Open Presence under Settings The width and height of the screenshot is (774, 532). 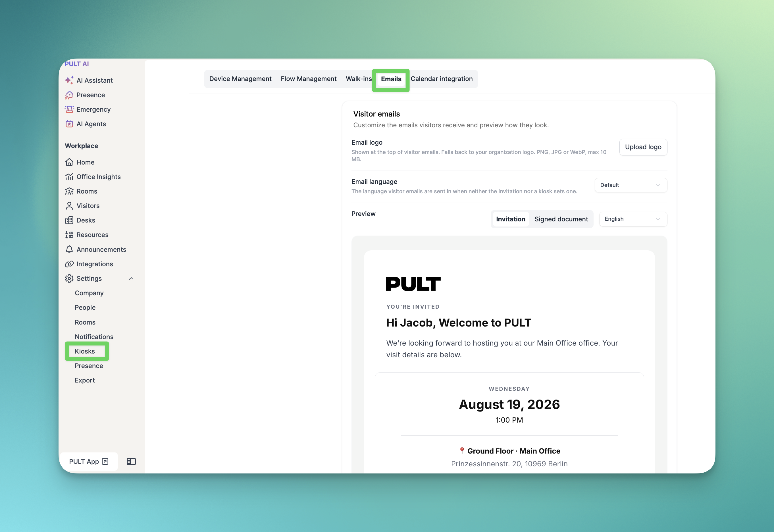89,366
